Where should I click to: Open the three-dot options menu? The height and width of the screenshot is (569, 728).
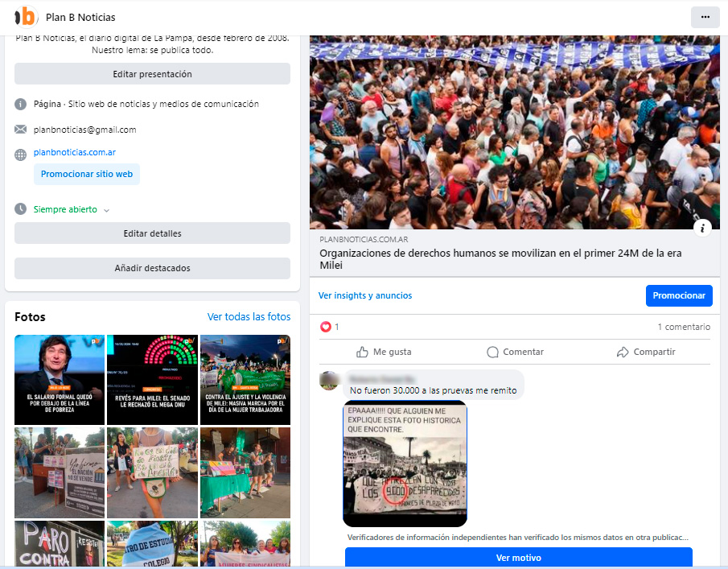point(705,17)
